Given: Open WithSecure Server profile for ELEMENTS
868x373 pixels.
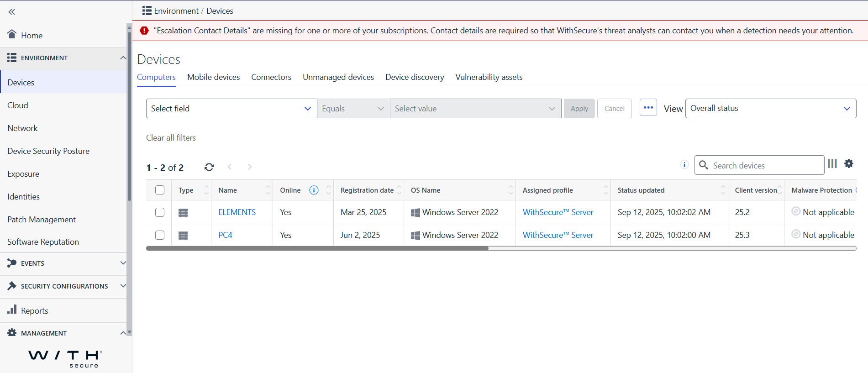Looking at the screenshot, I should [x=558, y=212].
